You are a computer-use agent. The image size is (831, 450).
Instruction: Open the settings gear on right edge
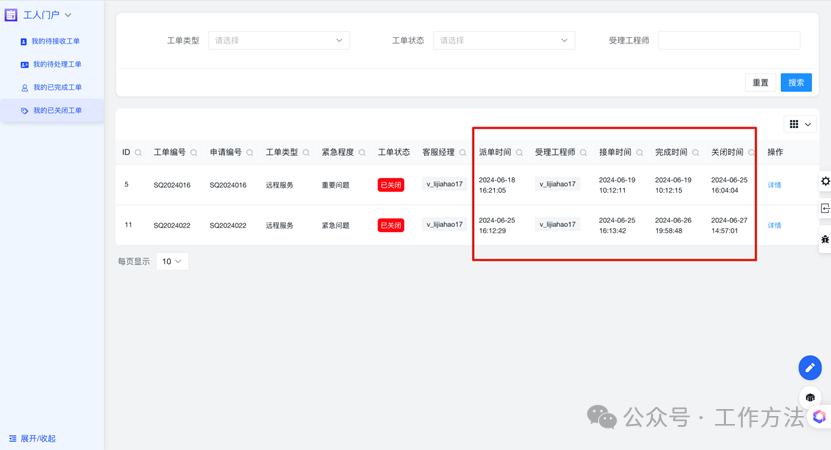pos(825,182)
